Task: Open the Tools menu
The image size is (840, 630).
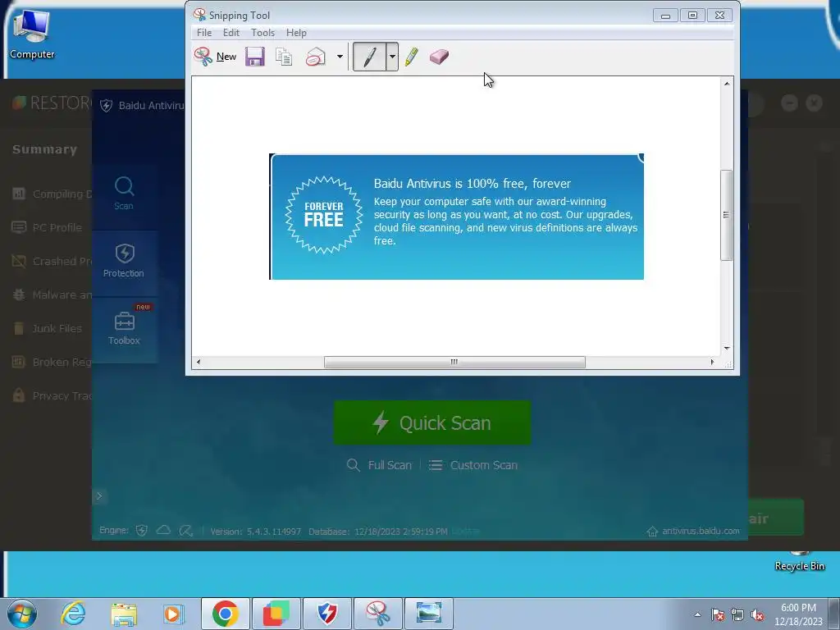Action: [263, 33]
